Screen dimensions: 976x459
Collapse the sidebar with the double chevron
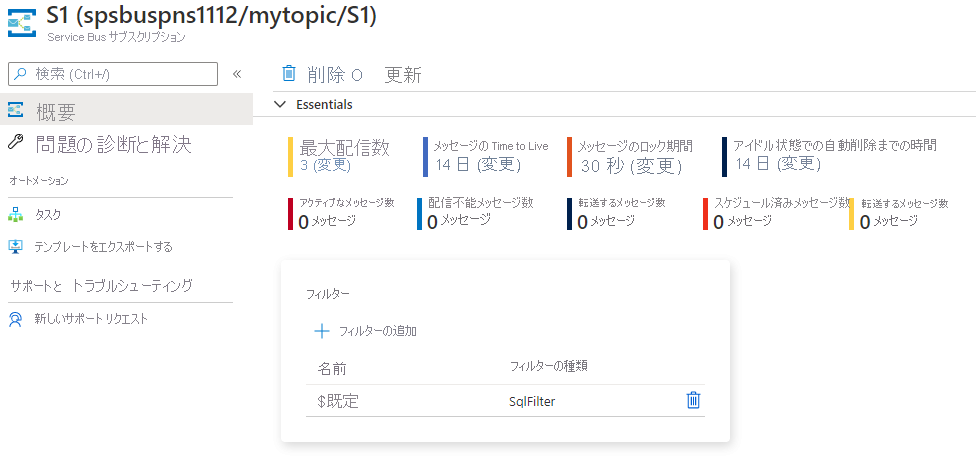(237, 74)
